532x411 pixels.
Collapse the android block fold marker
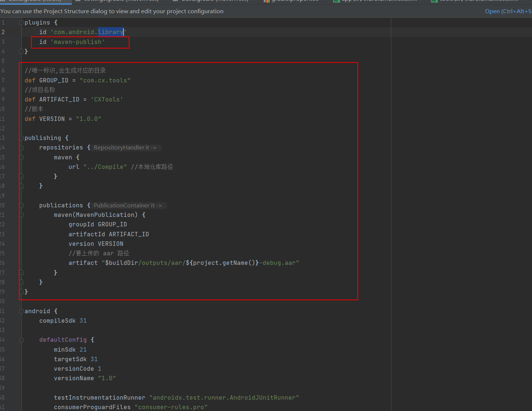tap(21, 311)
